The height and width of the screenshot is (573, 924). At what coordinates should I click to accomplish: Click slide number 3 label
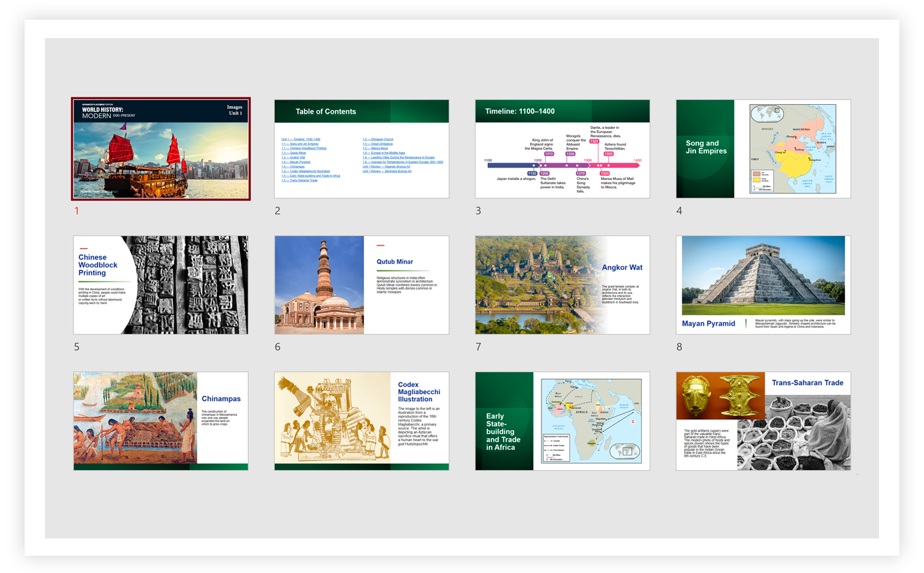478,211
